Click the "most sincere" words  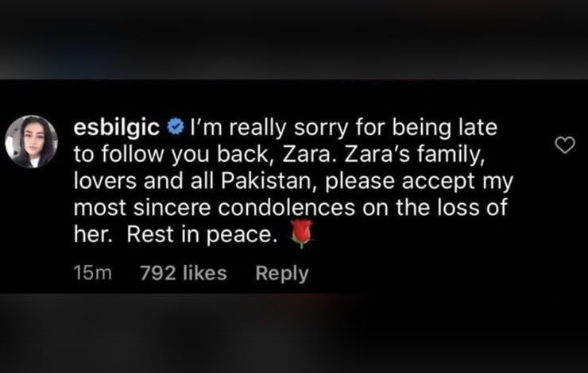[142, 208]
